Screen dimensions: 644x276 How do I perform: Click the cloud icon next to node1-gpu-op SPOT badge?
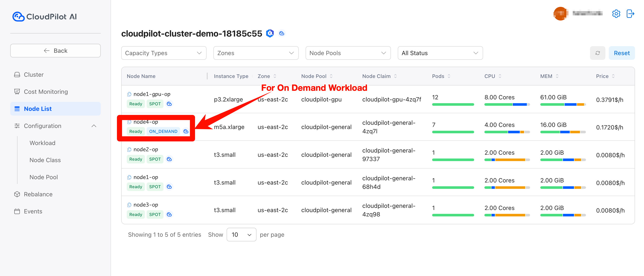tap(169, 104)
